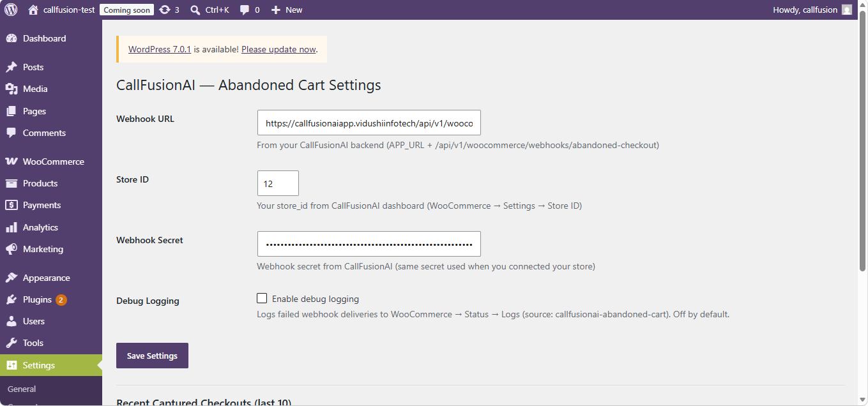The width and height of the screenshot is (868, 406).
Task: Click the Debug Logging label
Action: [148, 301]
